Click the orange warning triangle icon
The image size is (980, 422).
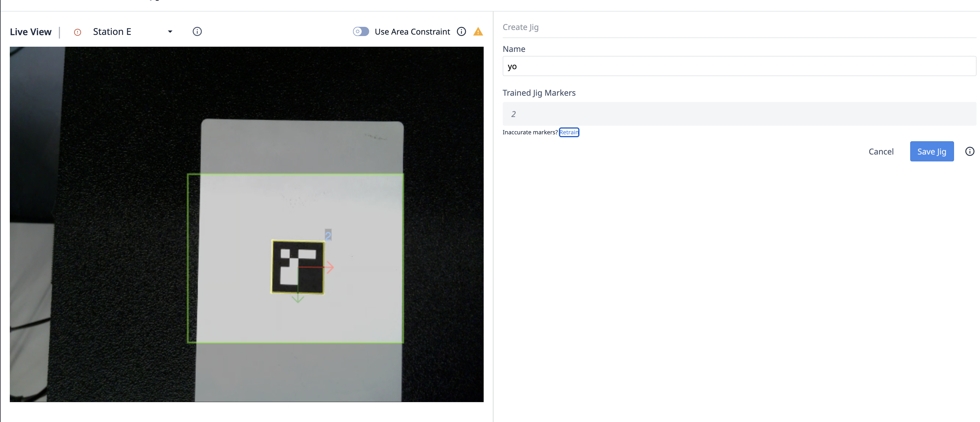pyautogui.click(x=478, y=32)
